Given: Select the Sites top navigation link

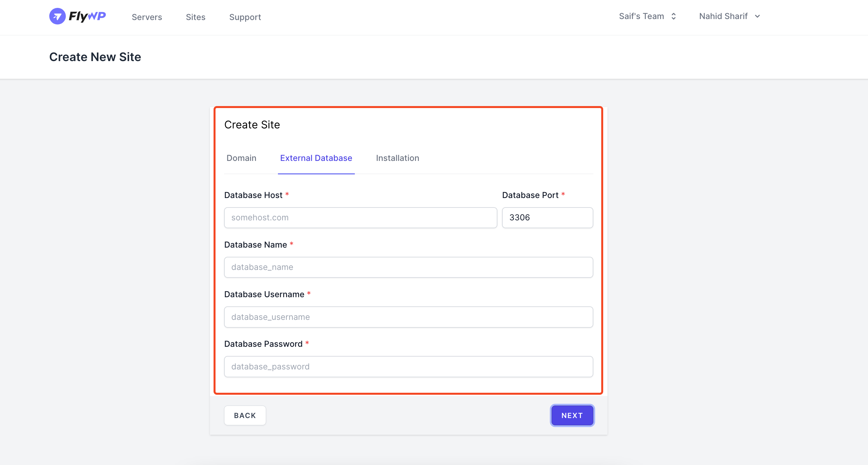Looking at the screenshot, I should 195,17.
